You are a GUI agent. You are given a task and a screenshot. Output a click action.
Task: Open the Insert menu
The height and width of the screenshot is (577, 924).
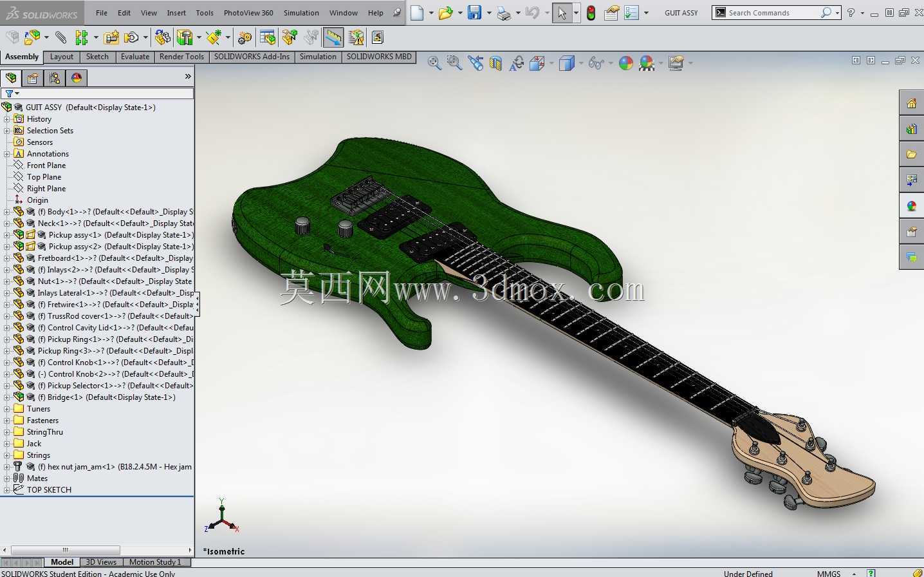click(x=176, y=13)
